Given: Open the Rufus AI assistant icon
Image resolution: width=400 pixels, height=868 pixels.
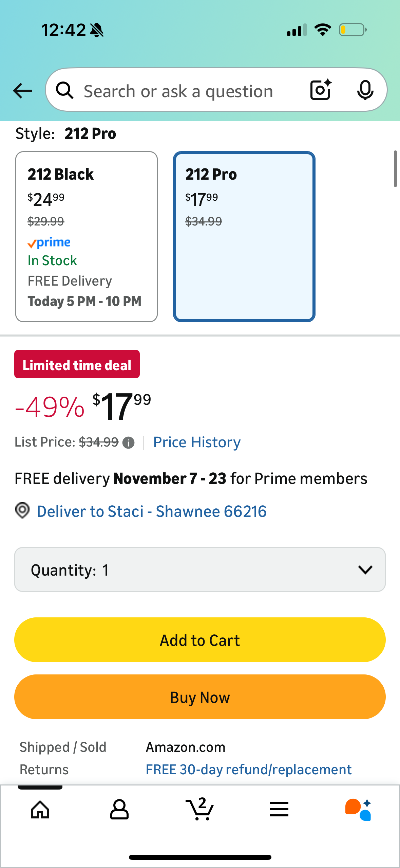Looking at the screenshot, I should 358,810.
